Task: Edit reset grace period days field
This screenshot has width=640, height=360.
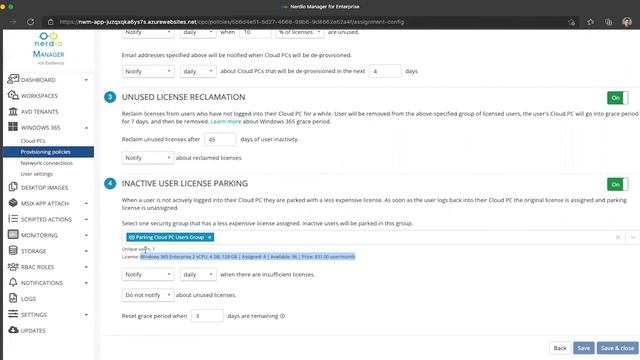Action: point(207,316)
